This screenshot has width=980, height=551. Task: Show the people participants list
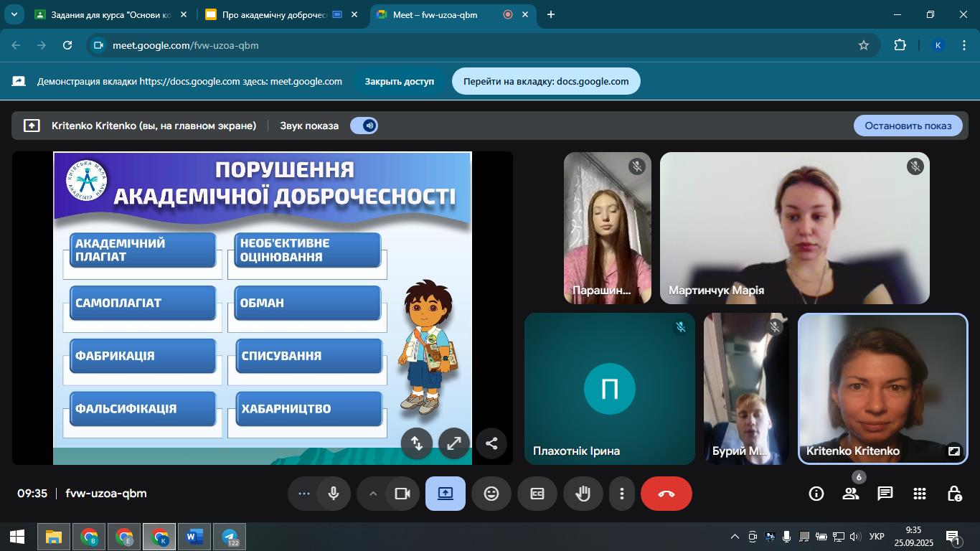coord(851,494)
